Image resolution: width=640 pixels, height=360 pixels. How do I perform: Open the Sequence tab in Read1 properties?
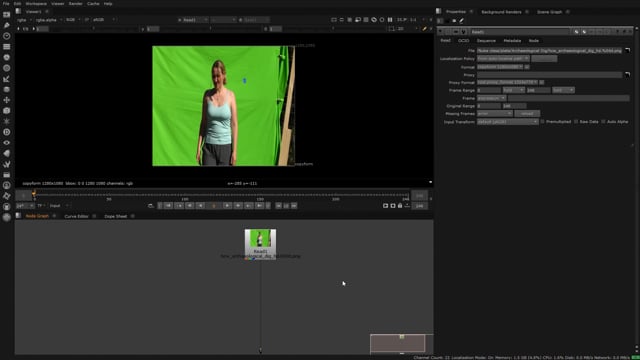486,41
